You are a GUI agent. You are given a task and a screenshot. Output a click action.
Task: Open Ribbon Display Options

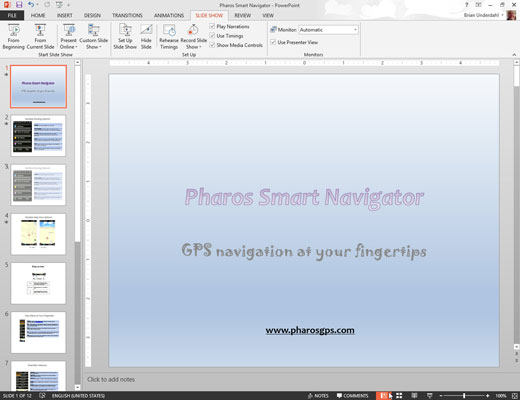pyautogui.click(x=478, y=5)
